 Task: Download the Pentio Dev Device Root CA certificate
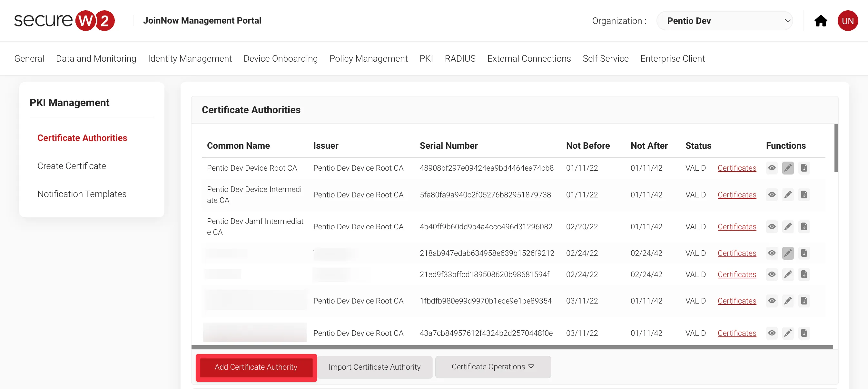(804, 168)
